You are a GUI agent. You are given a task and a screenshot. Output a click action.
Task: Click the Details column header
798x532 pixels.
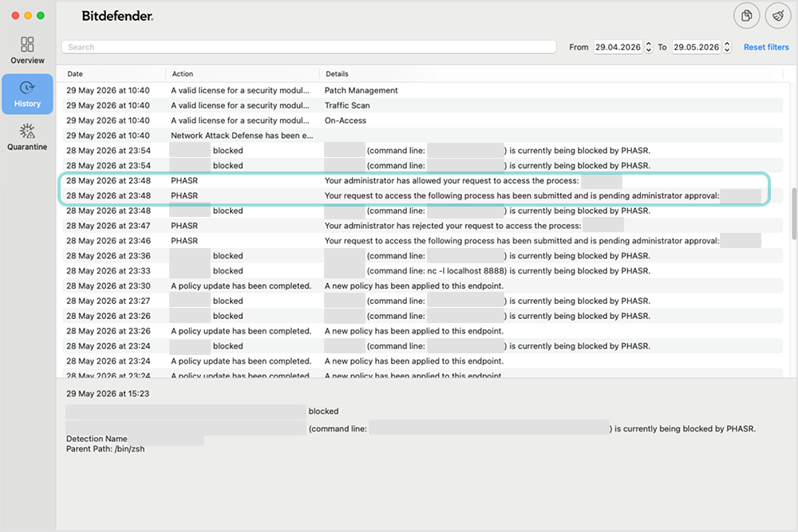[337, 73]
